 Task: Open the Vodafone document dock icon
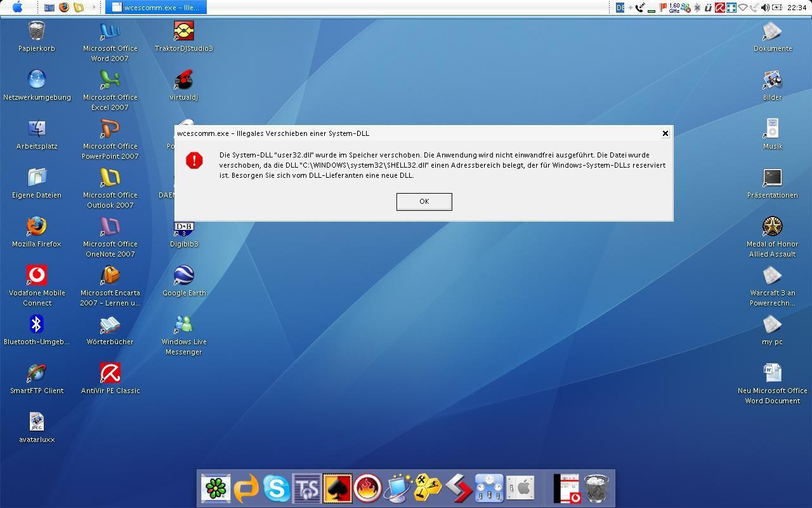566,488
